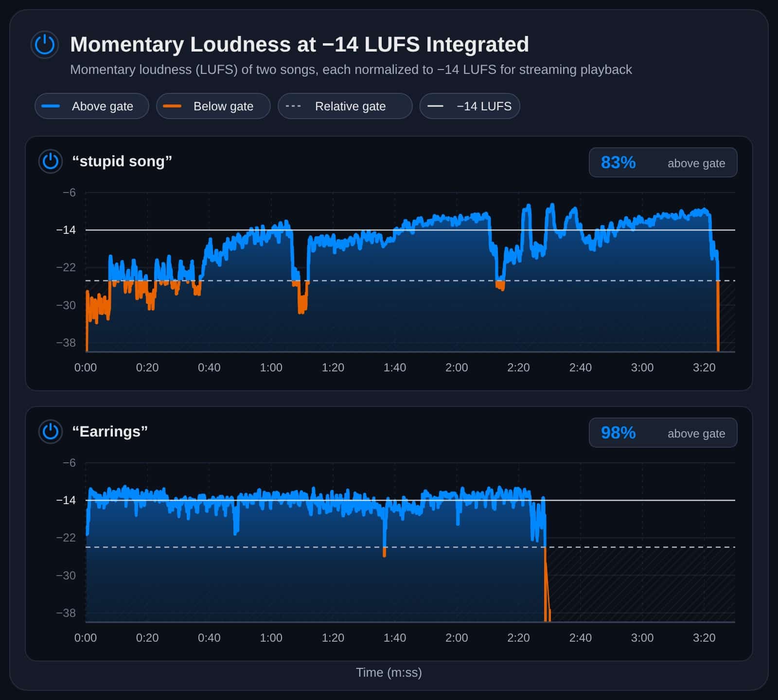Toggle the power icon for "stupid song"

tap(51, 161)
